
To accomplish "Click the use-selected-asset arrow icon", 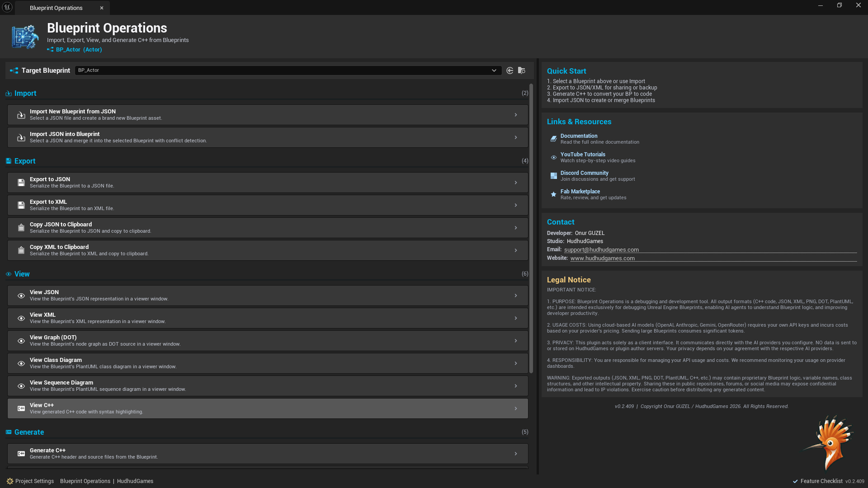I will (x=509, y=70).
